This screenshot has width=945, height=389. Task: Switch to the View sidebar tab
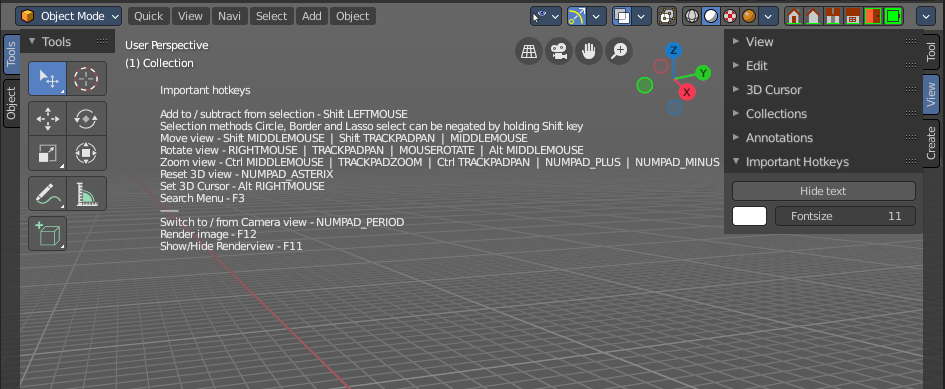931,95
